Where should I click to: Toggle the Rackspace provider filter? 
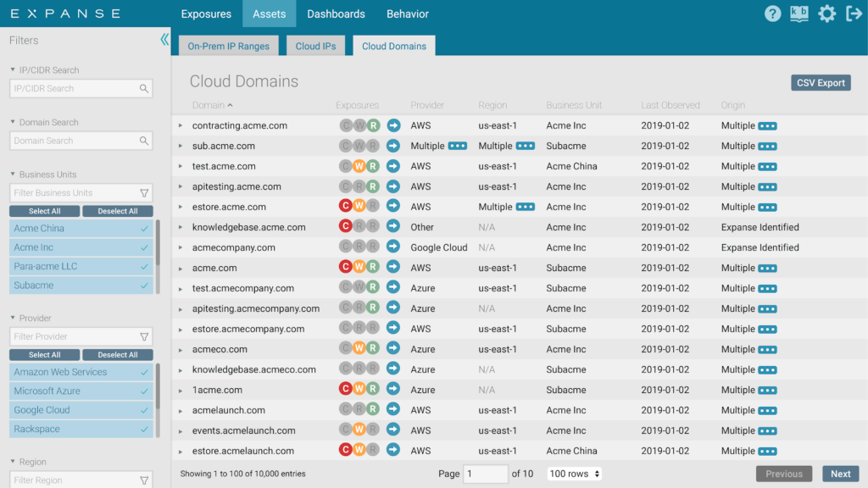81,429
